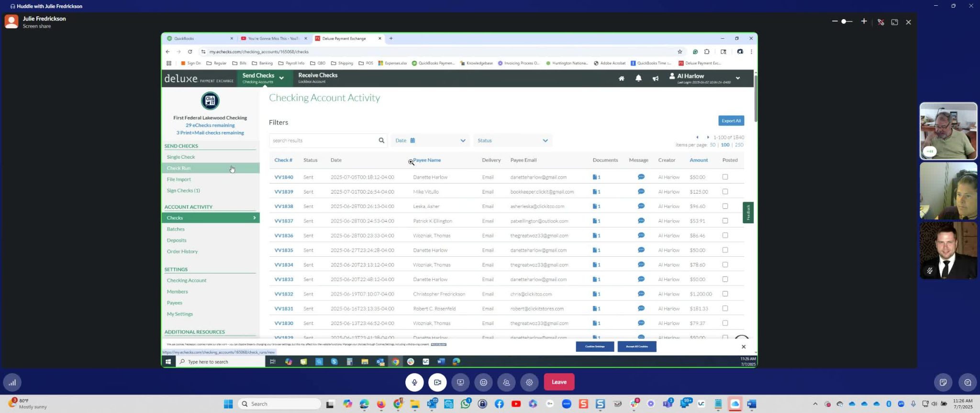The width and height of the screenshot is (980, 413).
Task: Go to the Deluxe home icon
Action: 621,78
